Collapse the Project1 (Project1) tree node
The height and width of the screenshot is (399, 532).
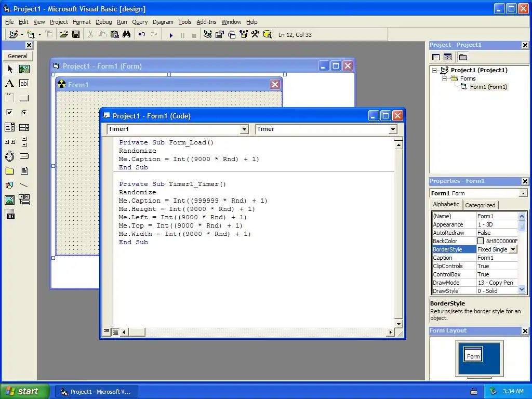click(435, 70)
